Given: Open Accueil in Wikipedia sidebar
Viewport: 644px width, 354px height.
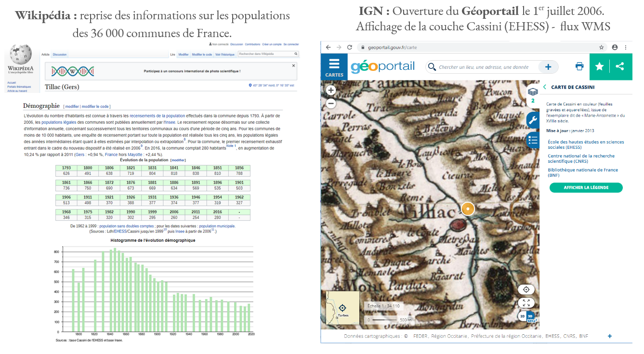Looking at the screenshot, I should (x=12, y=82).
